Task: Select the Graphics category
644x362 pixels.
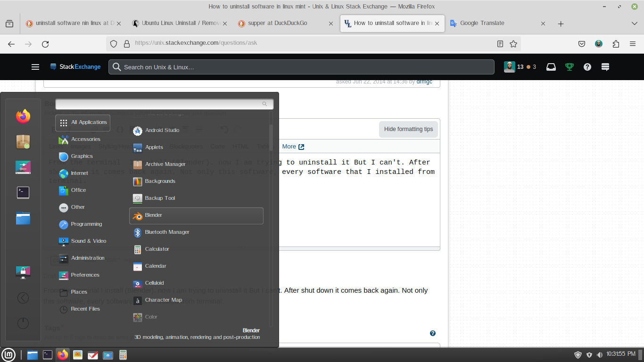Action: pos(83,156)
